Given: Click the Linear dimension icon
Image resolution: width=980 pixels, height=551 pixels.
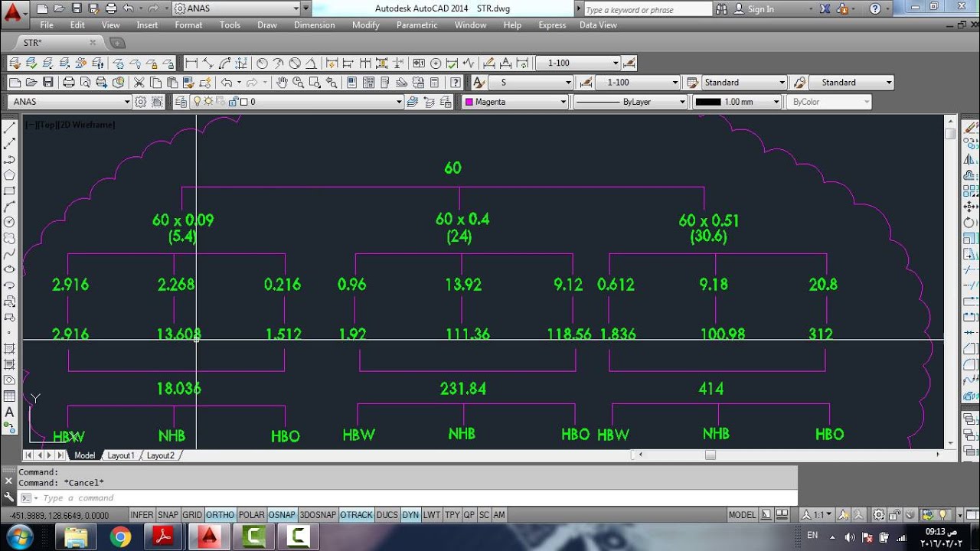Looking at the screenshot, I should tap(191, 64).
